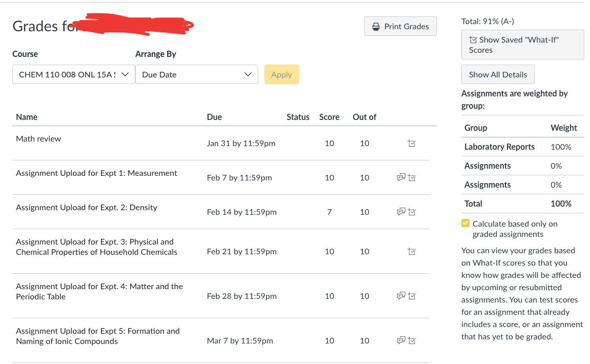Image resolution: width=590 pixels, height=364 pixels.
Task: Click What-If icon in Expt 1: Measurement row
Action: point(412,177)
